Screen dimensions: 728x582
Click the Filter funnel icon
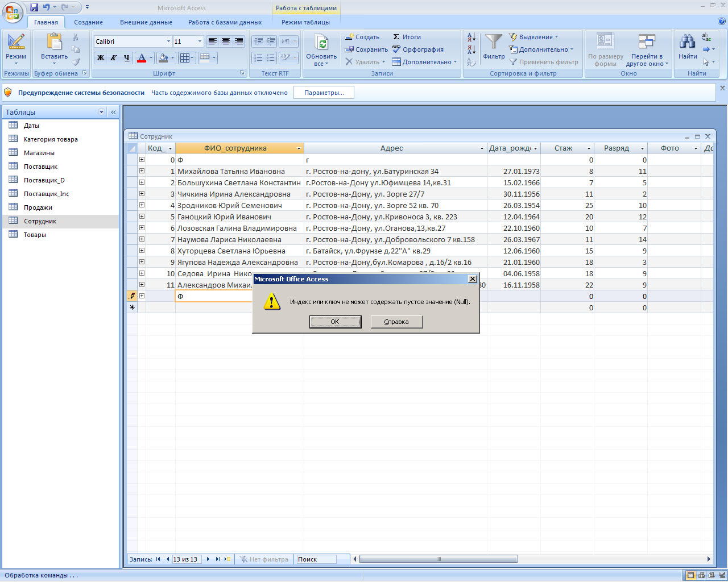[493, 42]
